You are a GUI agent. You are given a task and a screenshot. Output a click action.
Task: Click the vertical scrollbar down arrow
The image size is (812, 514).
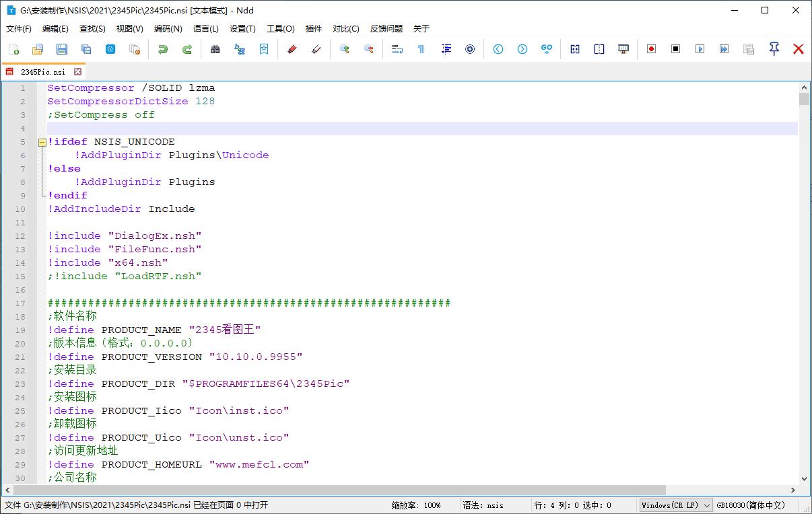804,478
